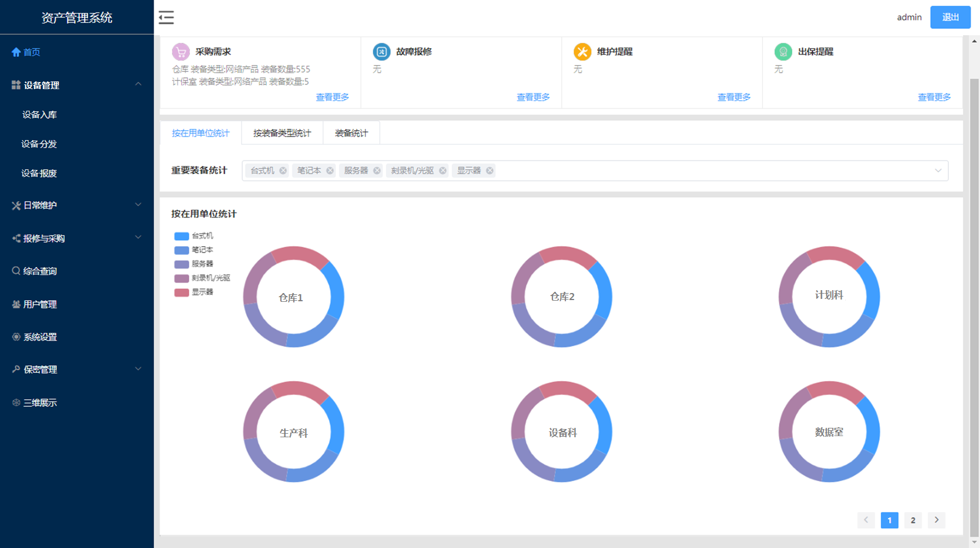Remove the 服务器 tag
This screenshot has width=980, height=548.
(x=377, y=171)
